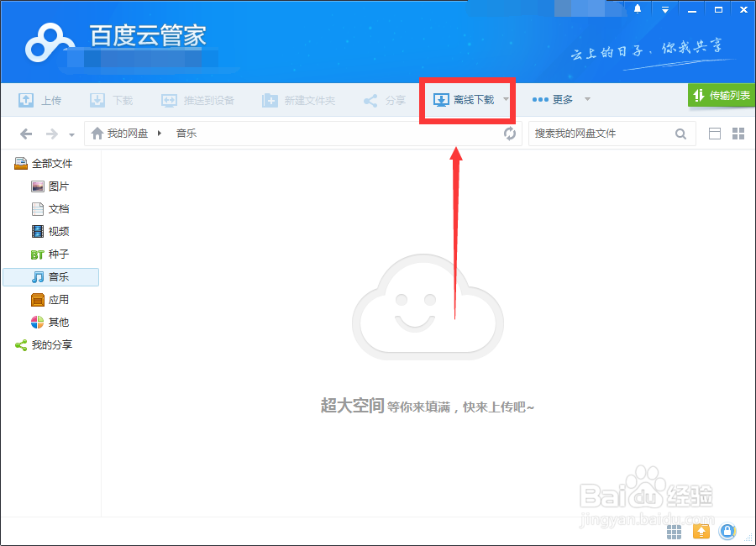Open the 传输列表 panel

[722, 96]
